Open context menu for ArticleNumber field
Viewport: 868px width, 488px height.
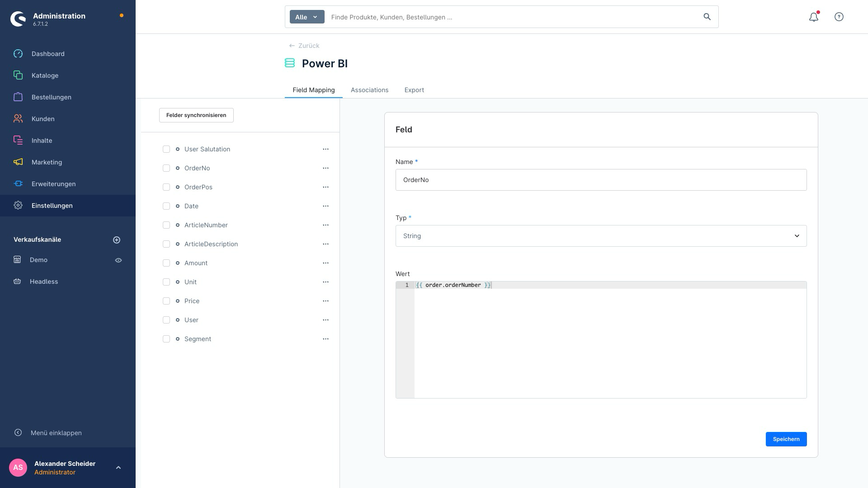coord(325,225)
